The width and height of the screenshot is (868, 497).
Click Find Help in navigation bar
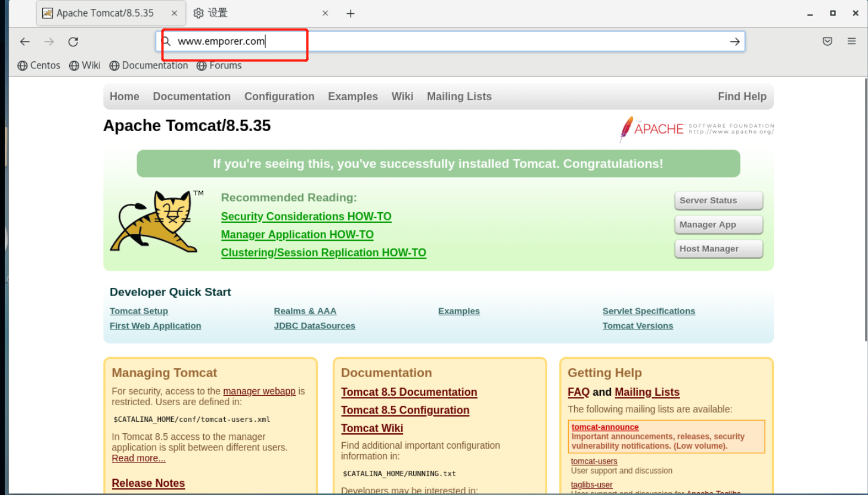742,97
